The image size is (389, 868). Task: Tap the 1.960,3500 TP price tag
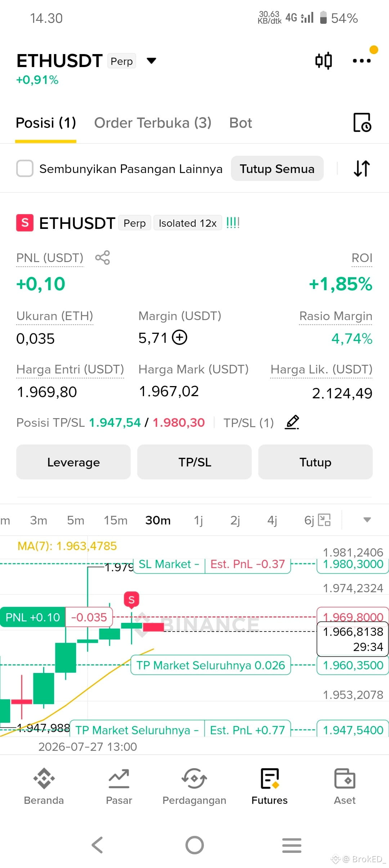(x=353, y=665)
